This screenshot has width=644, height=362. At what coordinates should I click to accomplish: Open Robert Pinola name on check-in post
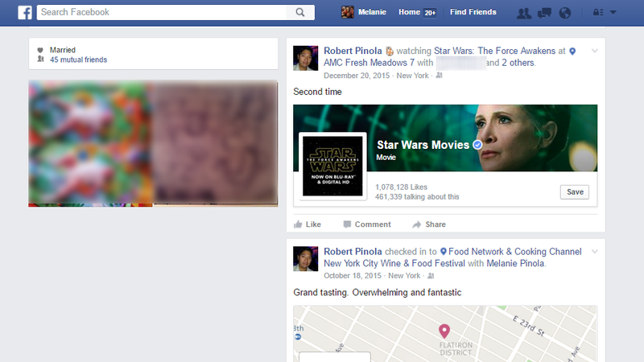353,252
